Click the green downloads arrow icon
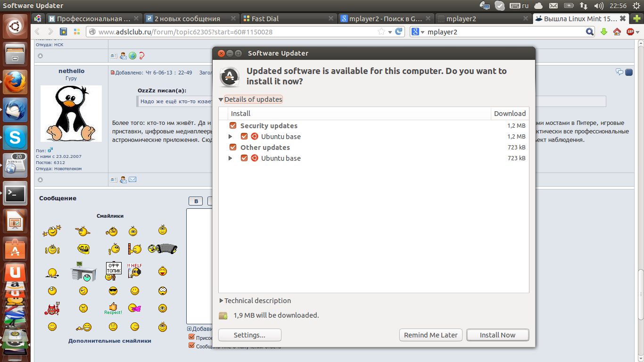The height and width of the screenshot is (362, 644). tap(604, 32)
